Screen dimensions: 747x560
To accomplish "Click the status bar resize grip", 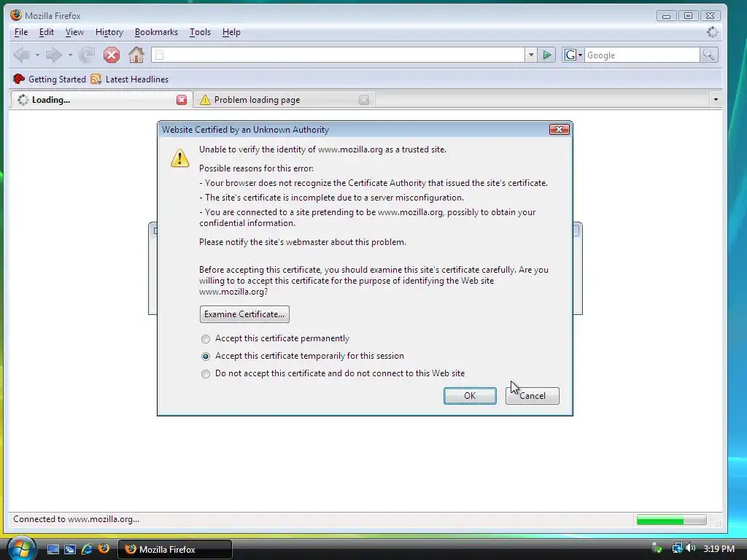I will [718, 524].
